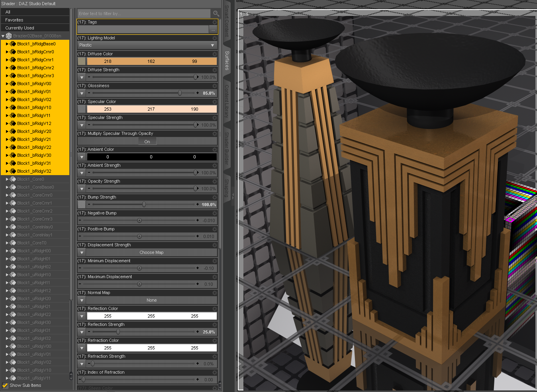Open the gear menu for Diffuse Strength
537x392 pixels.
(215, 70)
